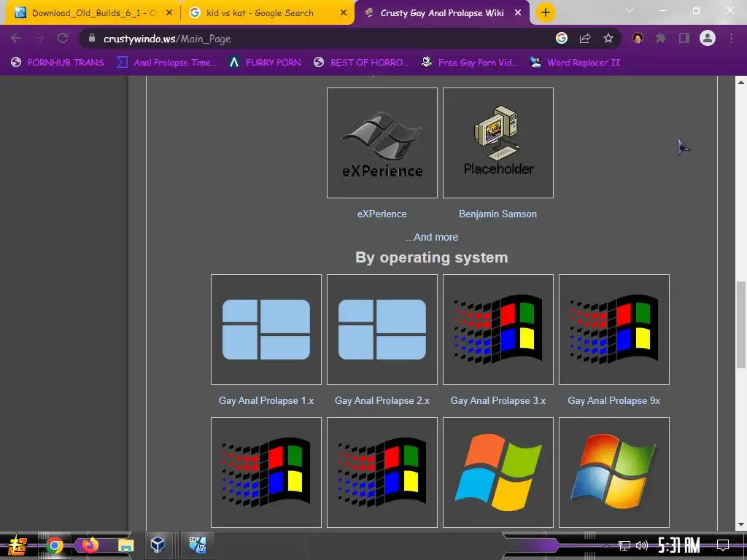The height and width of the screenshot is (560, 747).
Task: Open the volume speaker tray icon
Action: (x=642, y=545)
